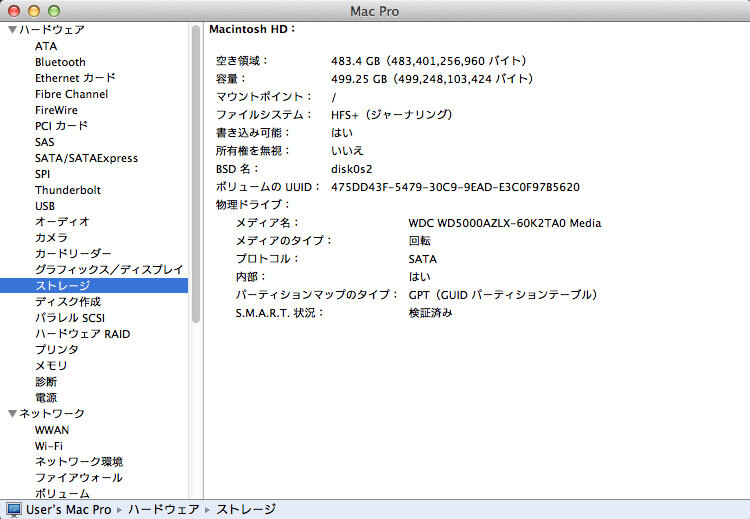Click the Mac Pro window title
750x519 pixels.
(x=375, y=11)
